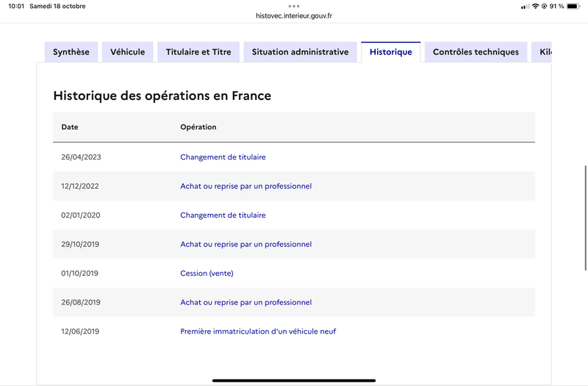Image resolution: width=588 pixels, height=386 pixels.
Task: Click Première immatriculation d'un véhicule neuf
Action: [258, 332]
